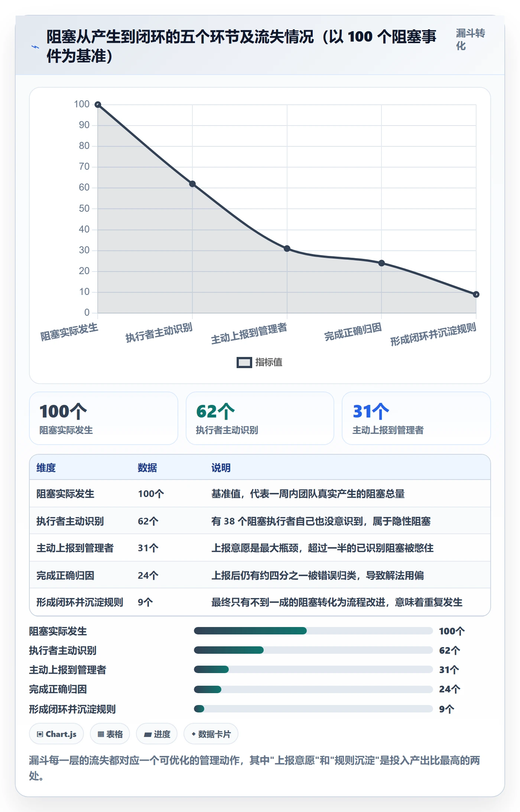Open the 100个 阻塞实际发生 stat card
The height and width of the screenshot is (812, 520).
click(104, 418)
